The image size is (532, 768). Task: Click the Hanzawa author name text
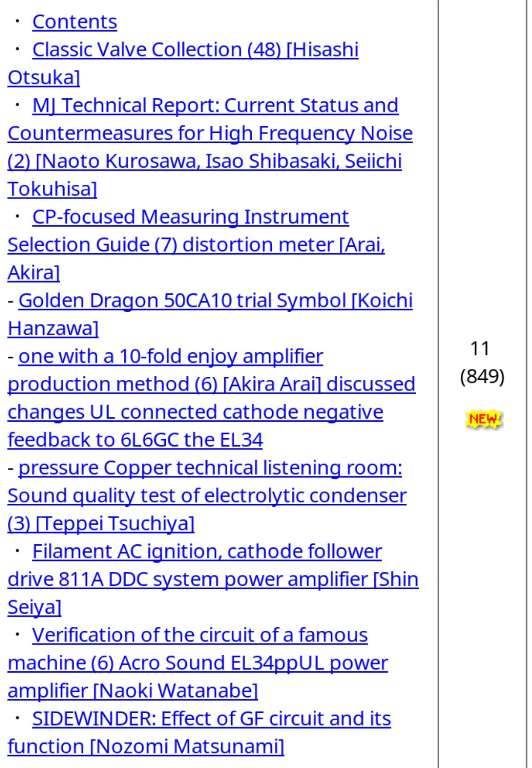coord(53,329)
